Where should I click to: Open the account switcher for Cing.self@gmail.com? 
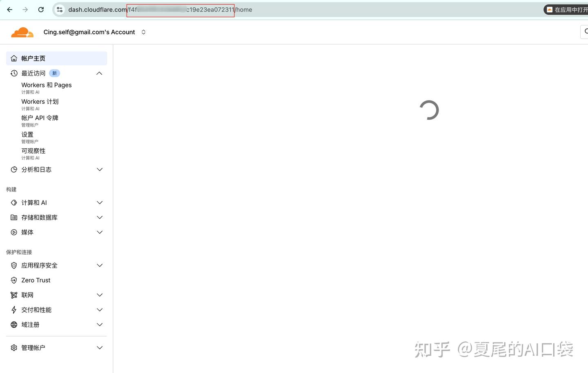tap(143, 31)
